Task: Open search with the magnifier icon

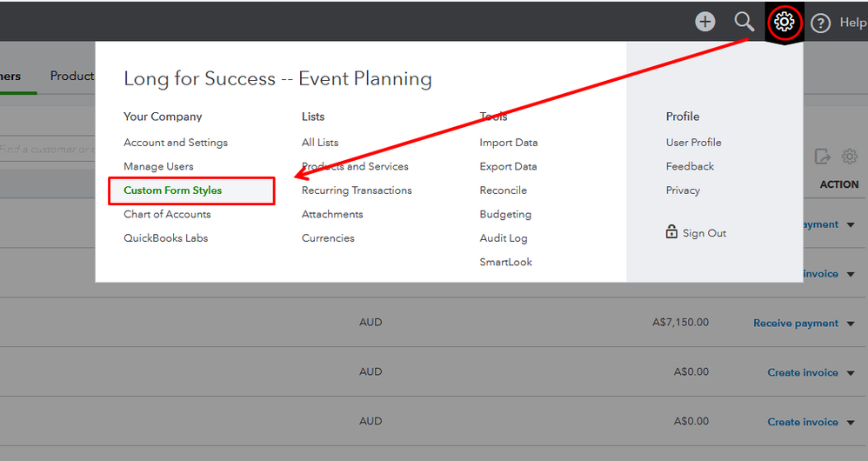Action: tap(744, 22)
